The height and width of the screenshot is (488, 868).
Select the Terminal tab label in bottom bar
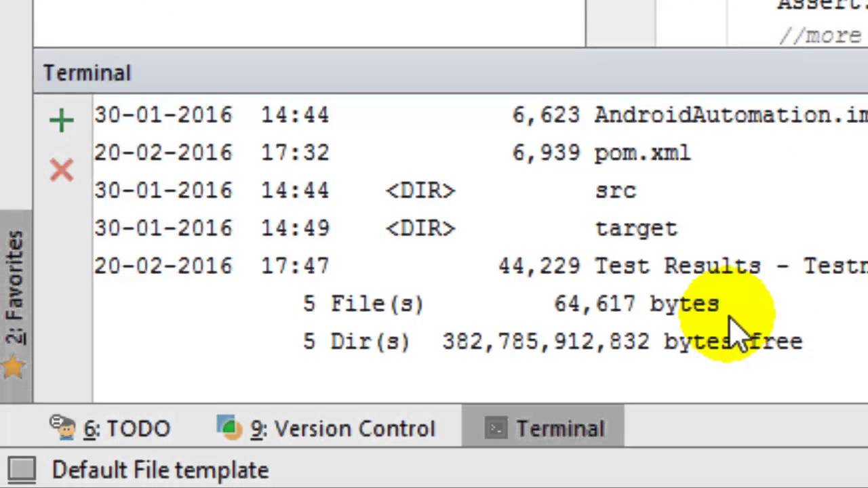[559, 429]
